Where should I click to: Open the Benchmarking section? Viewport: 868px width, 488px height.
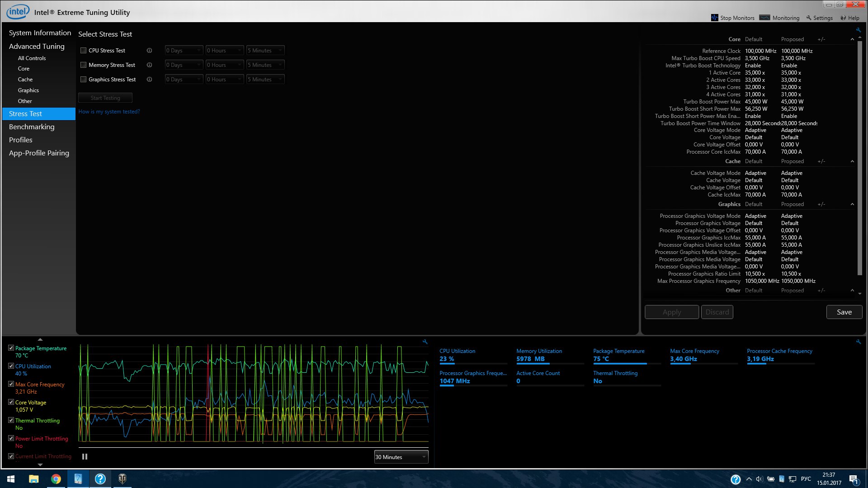pos(32,127)
